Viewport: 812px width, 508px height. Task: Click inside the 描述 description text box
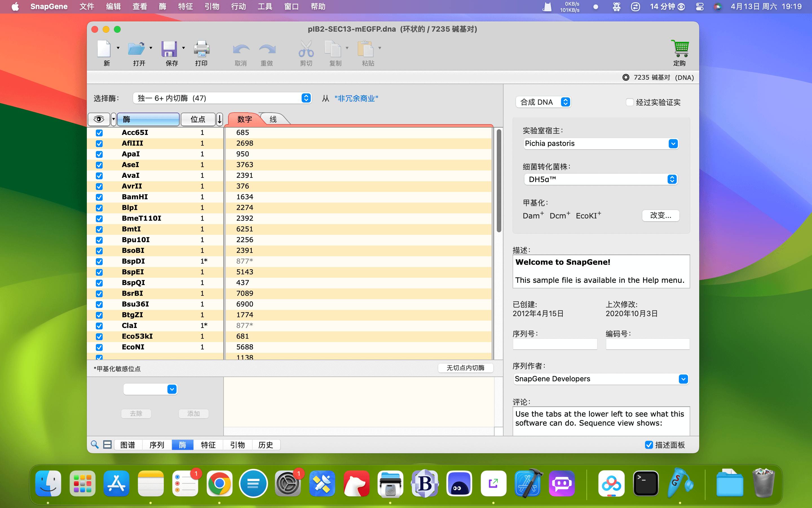[x=601, y=271]
